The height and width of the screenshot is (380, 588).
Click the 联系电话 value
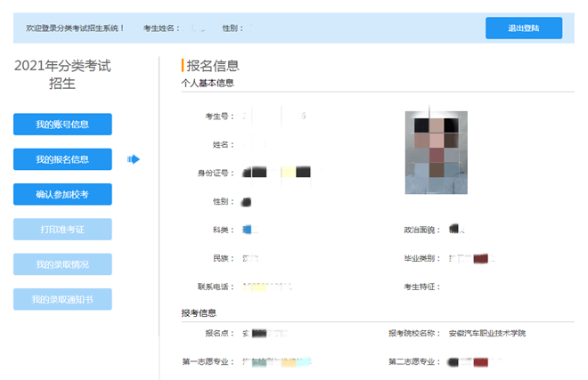267,287
